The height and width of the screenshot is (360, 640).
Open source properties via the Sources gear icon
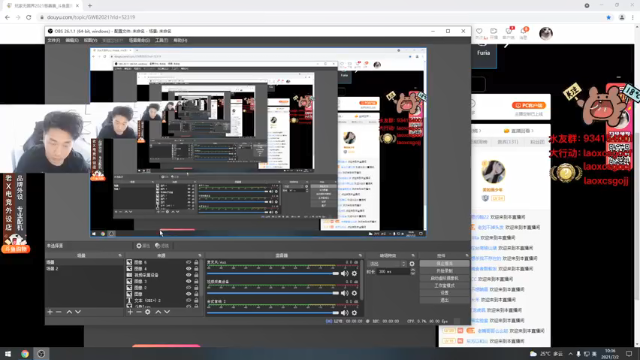[x=148, y=312]
